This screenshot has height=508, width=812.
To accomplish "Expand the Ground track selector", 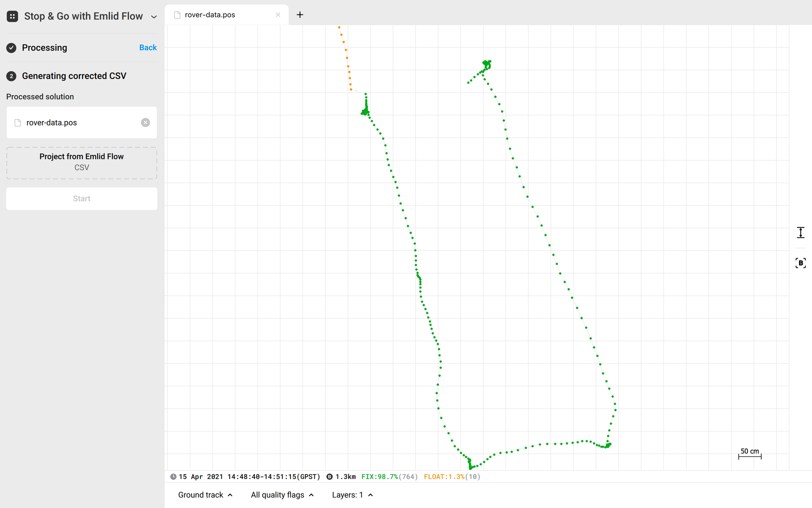I will (205, 495).
